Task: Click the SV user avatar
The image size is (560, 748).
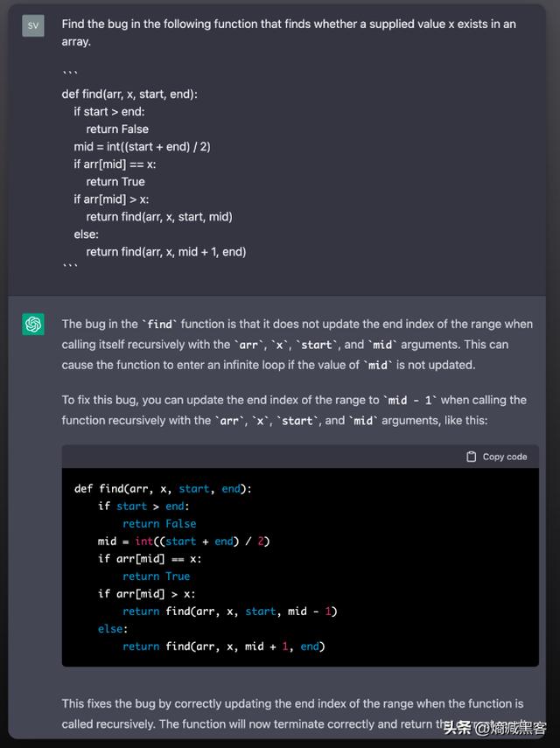Action: 33,25
